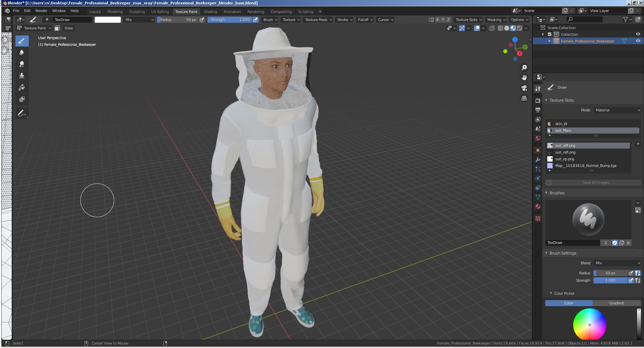
Task: Uncheck the Collection exclude checkbox
Action: (550, 34)
